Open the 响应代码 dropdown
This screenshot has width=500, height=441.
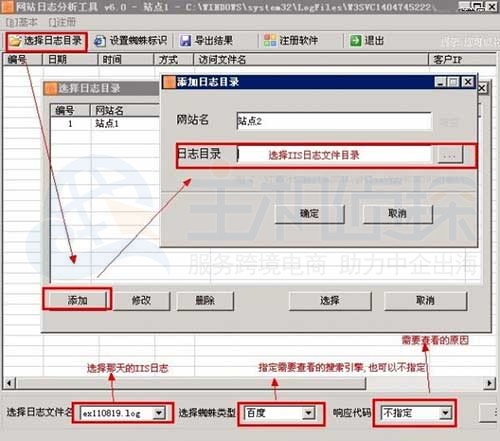(446, 413)
